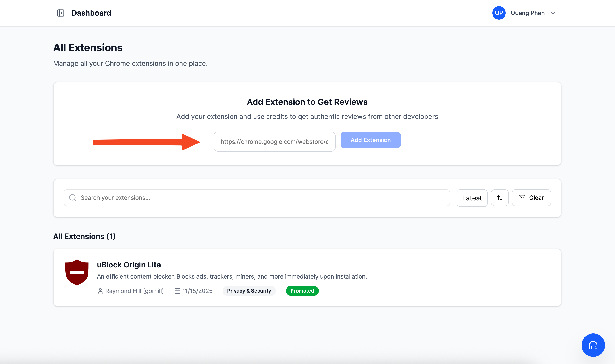Open the uBlock Origin Lite extension link
This screenshot has width=615, height=364.
129,265
